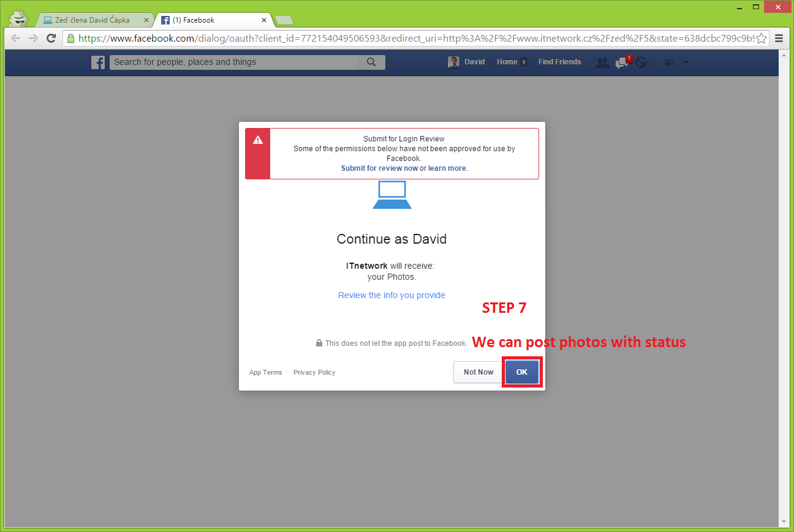The width and height of the screenshot is (794, 532).
Task: Click the ITnetwork will receive text
Action: [x=390, y=266]
